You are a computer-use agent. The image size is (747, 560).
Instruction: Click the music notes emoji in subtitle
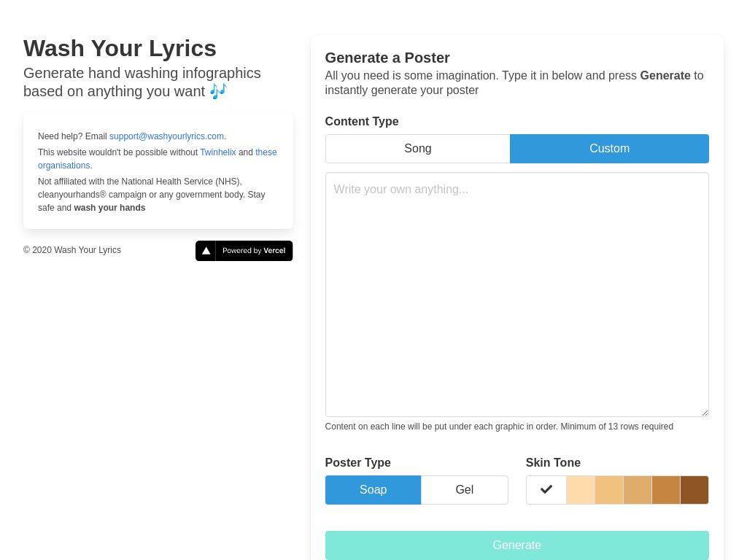[x=218, y=91]
